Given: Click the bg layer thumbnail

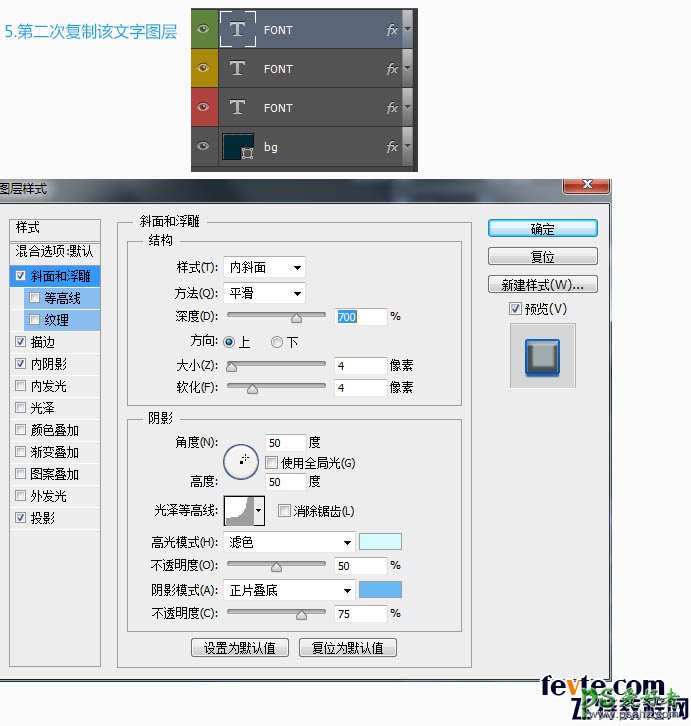Looking at the screenshot, I should pyautogui.click(x=238, y=147).
